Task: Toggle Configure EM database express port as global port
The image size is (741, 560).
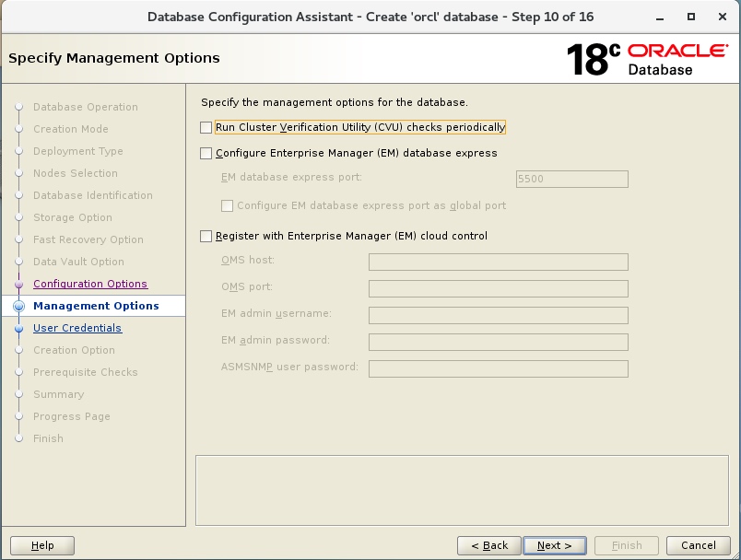Action: 227,205
